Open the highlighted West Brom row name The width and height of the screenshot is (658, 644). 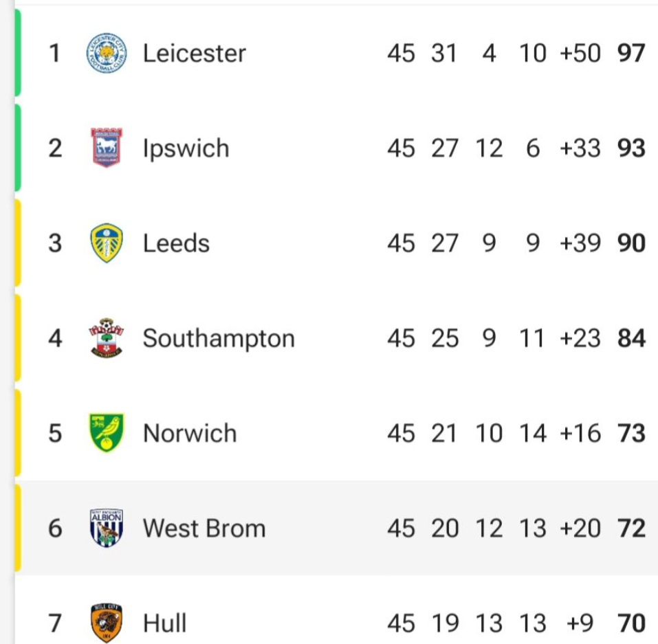point(204,529)
